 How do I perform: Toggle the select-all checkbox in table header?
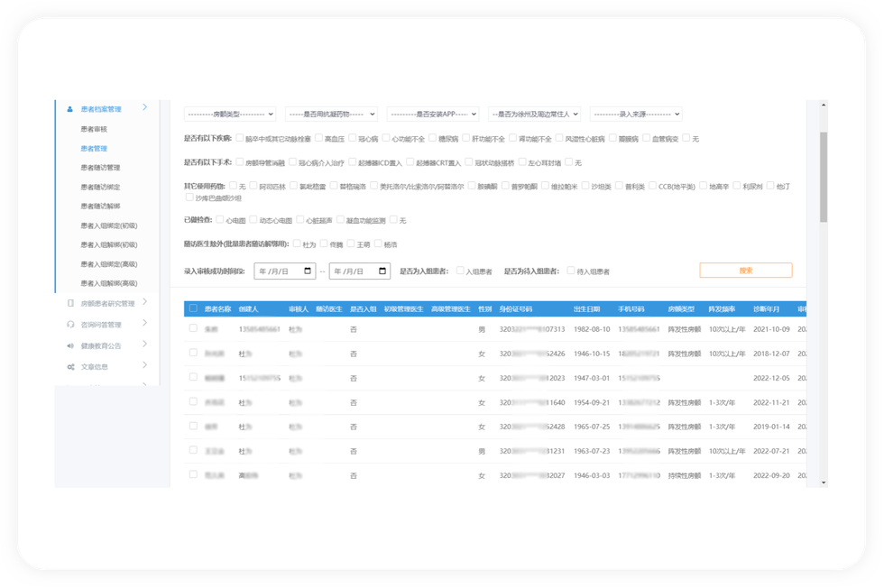point(193,308)
